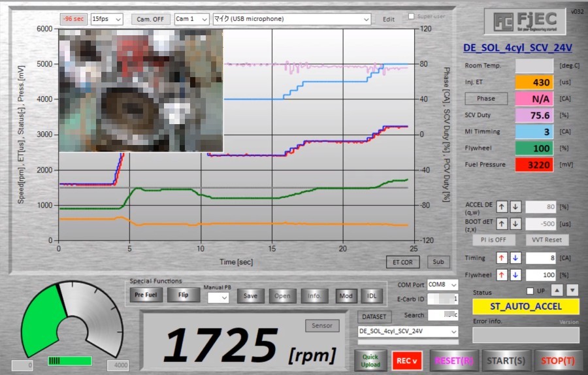
Task: Increase Flywheel with the red up arrow
Action: 502,275
